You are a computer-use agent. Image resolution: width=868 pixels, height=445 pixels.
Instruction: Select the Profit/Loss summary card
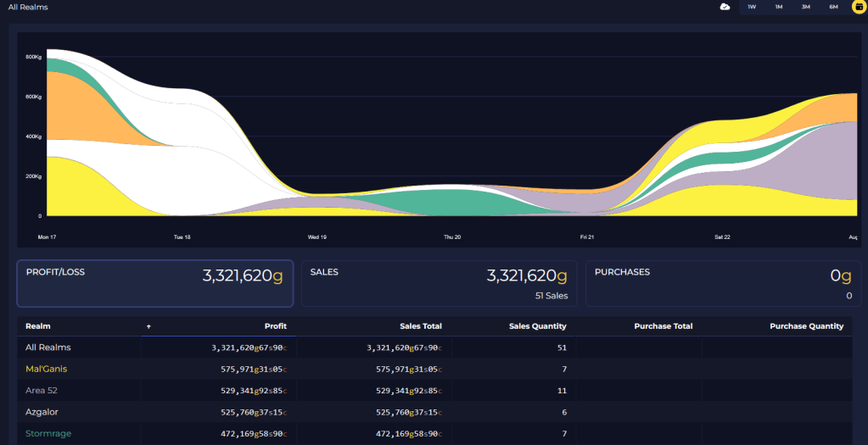tap(155, 283)
